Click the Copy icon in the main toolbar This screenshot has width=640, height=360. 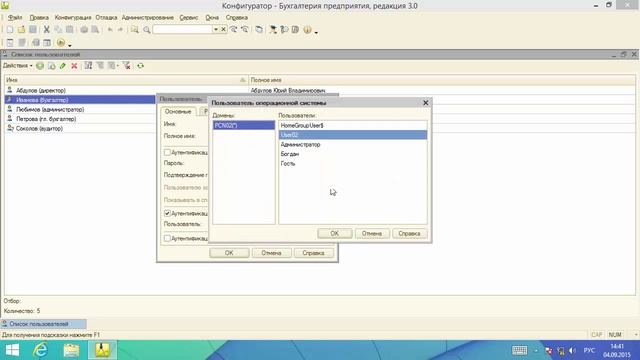(58, 30)
